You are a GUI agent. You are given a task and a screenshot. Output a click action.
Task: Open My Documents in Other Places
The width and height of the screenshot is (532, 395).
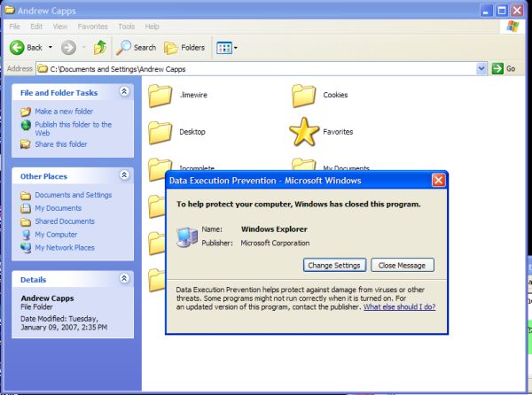coord(58,208)
